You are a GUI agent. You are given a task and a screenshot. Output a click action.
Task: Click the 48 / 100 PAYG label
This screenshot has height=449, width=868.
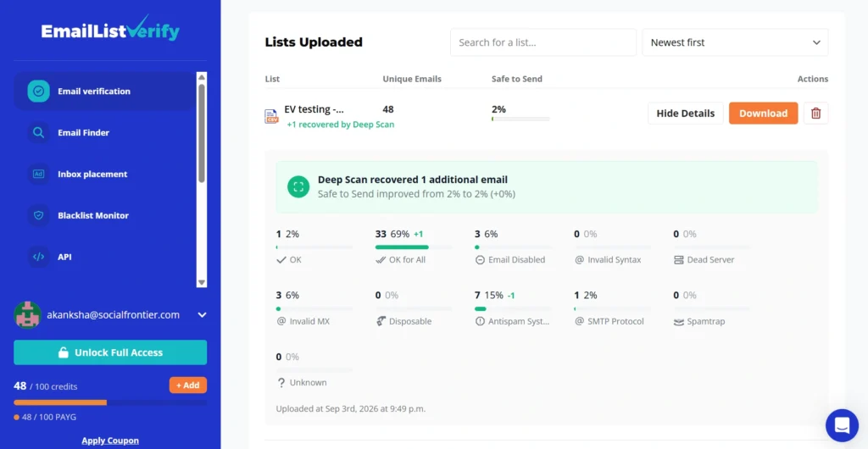pyautogui.click(x=48, y=418)
